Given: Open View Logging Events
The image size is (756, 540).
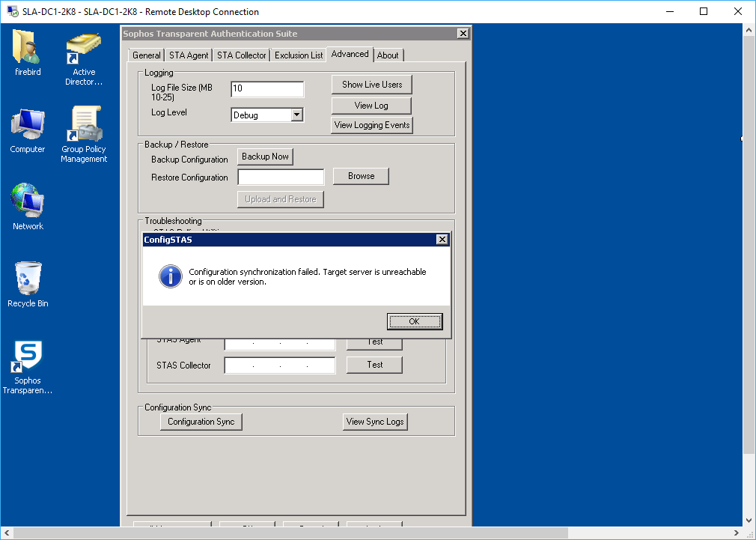Looking at the screenshot, I should pyautogui.click(x=372, y=125).
